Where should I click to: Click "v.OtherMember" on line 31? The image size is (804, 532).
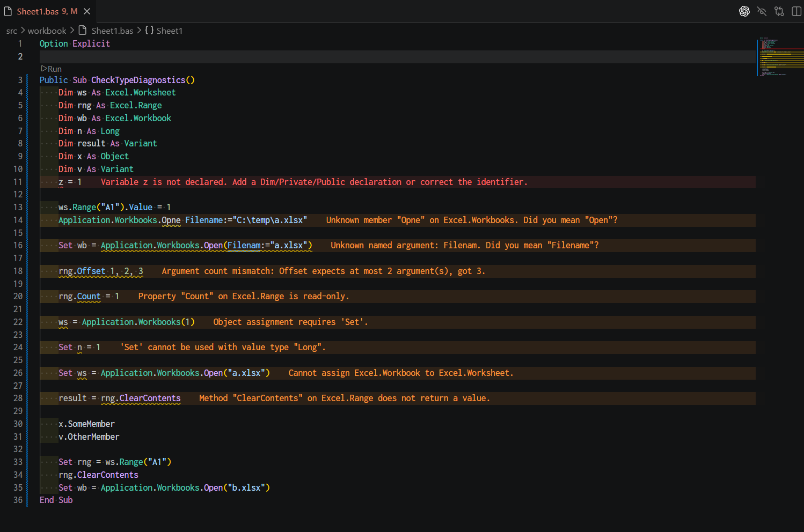[89, 437]
